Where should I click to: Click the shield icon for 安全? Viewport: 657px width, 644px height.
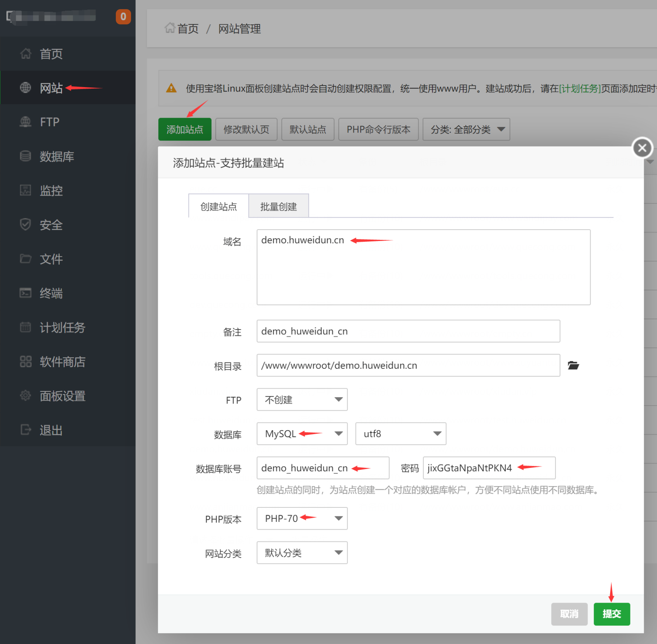[25, 224]
